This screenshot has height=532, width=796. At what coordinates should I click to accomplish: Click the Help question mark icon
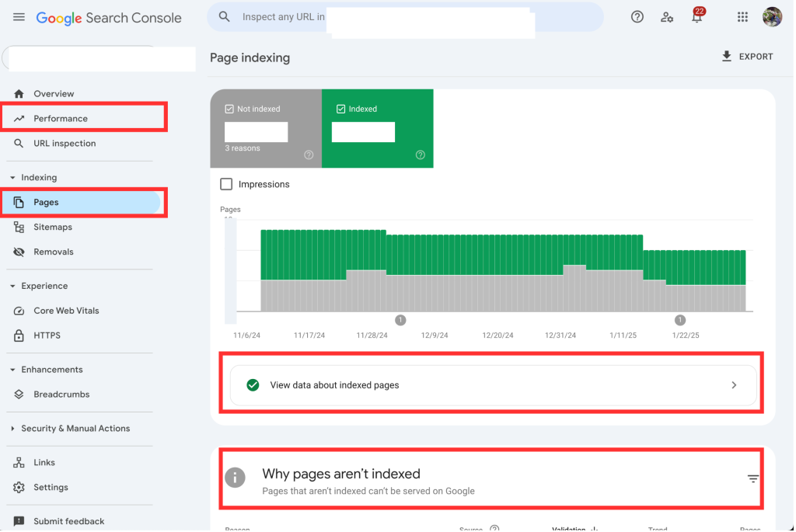(x=637, y=17)
